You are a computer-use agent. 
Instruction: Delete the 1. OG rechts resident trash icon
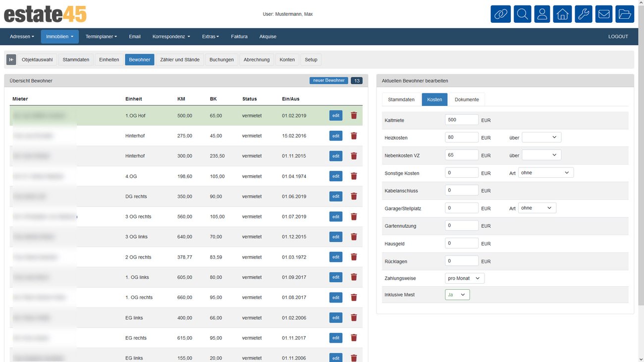(354, 298)
